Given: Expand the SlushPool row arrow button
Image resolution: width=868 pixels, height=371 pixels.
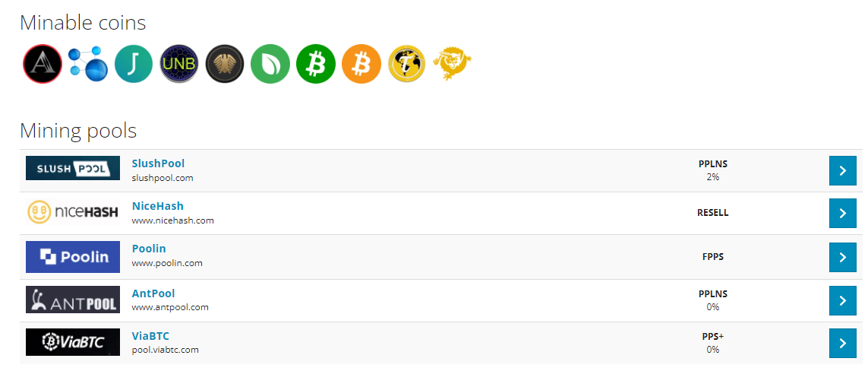Looking at the screenshot, I should click(842, 171).
